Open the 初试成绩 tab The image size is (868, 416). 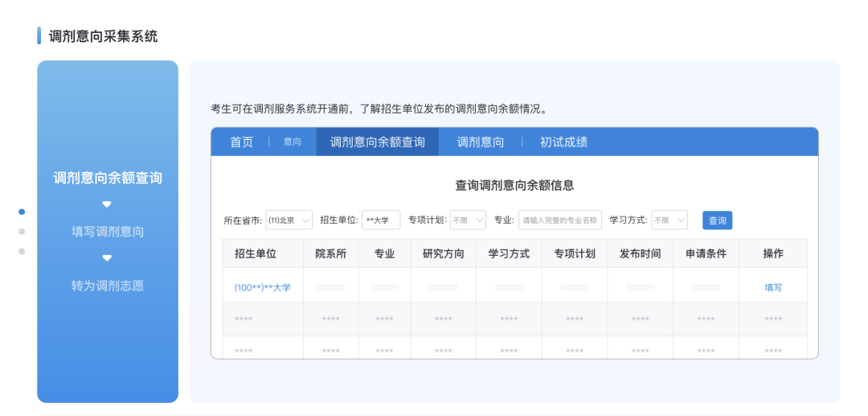click(563, 142)
